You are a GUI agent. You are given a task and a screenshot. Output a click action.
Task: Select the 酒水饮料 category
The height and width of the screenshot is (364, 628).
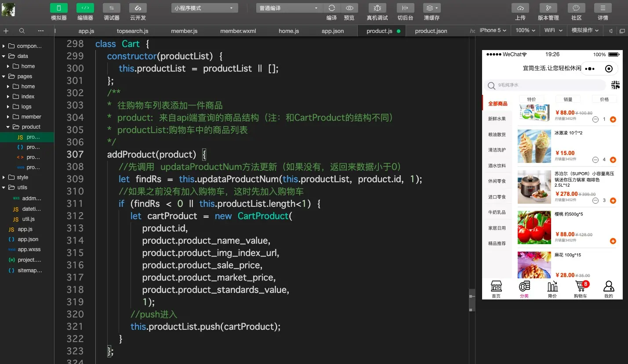tap(497, 166)
